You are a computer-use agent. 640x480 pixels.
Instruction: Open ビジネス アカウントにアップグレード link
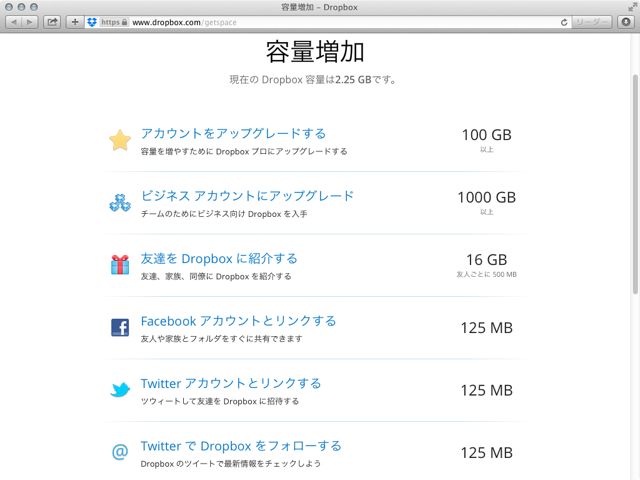[x=247, y=196]
